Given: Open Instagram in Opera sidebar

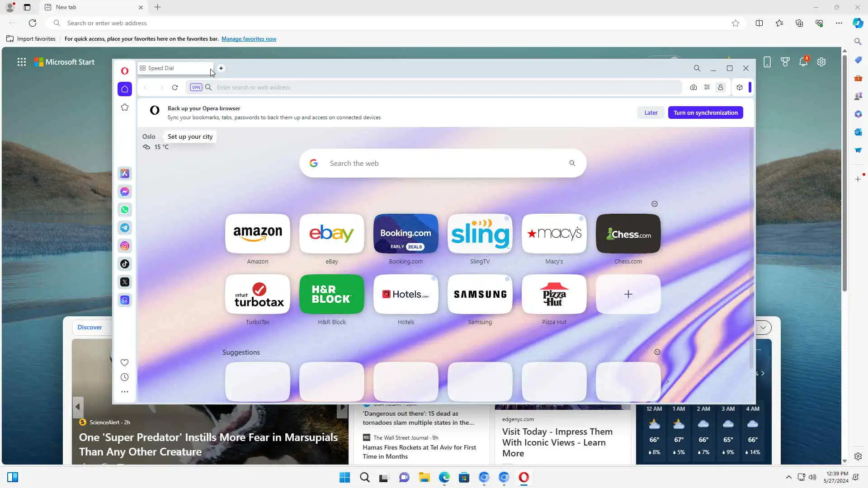Looking at the screenshot, I should coord(125,246).
